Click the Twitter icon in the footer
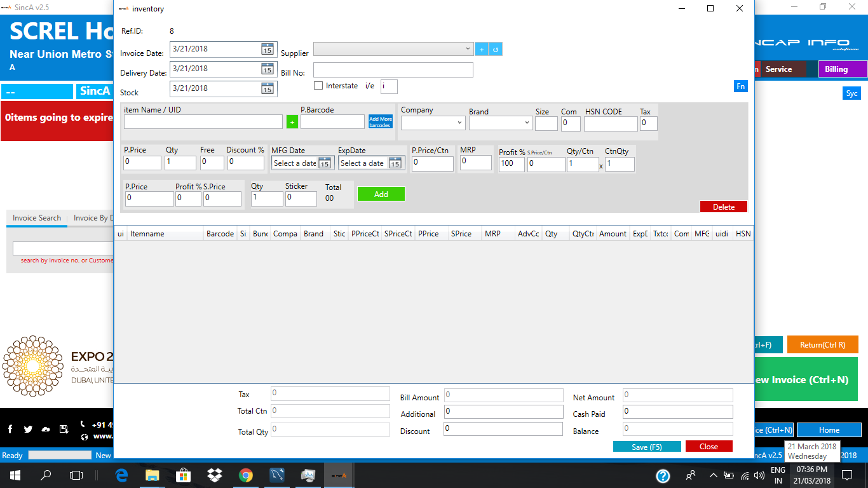Screen dimensions: 868x488 pyautogui.click(x=28, y=430)
